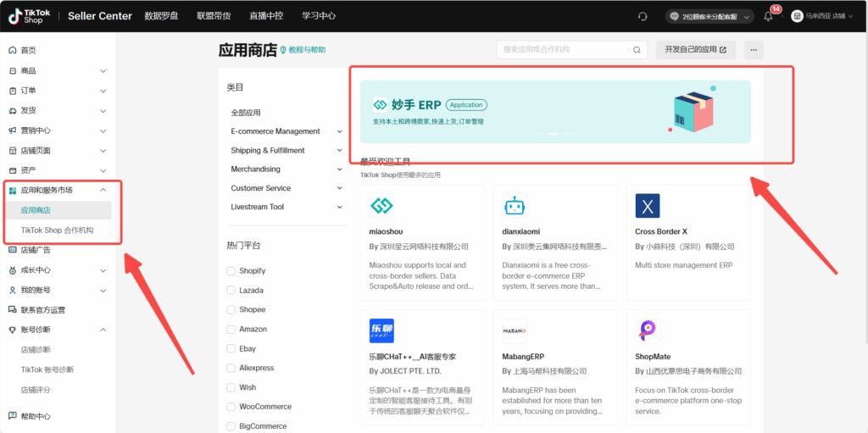Check the Amazon platform checkbox

pyautogui.click(x=231, y=329)
